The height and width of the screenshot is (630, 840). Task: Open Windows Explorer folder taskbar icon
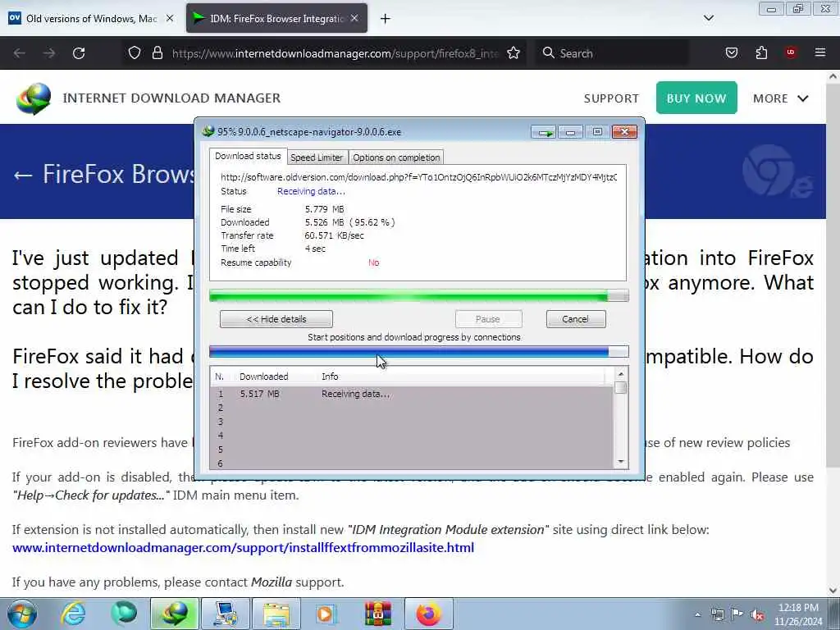click(276, 614)
